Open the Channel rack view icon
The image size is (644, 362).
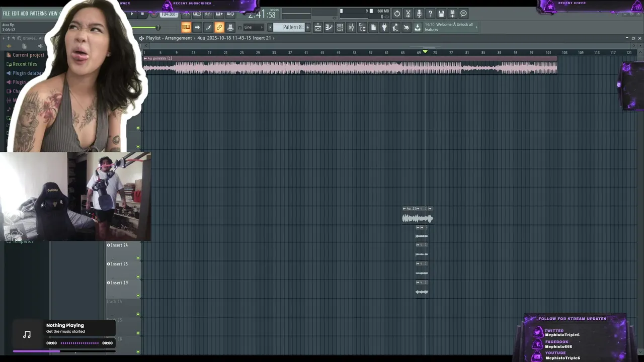pyautogui.click(x=340, y=27)
